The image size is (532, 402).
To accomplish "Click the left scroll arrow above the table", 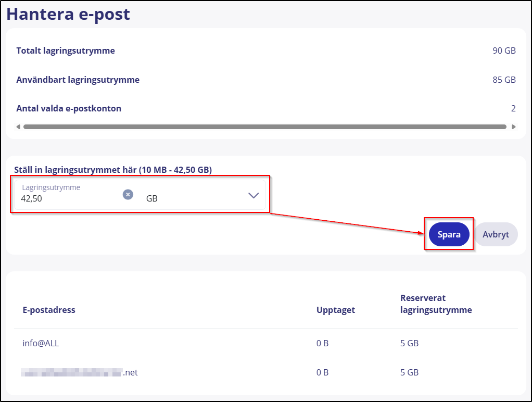I will tap(17, 127).
